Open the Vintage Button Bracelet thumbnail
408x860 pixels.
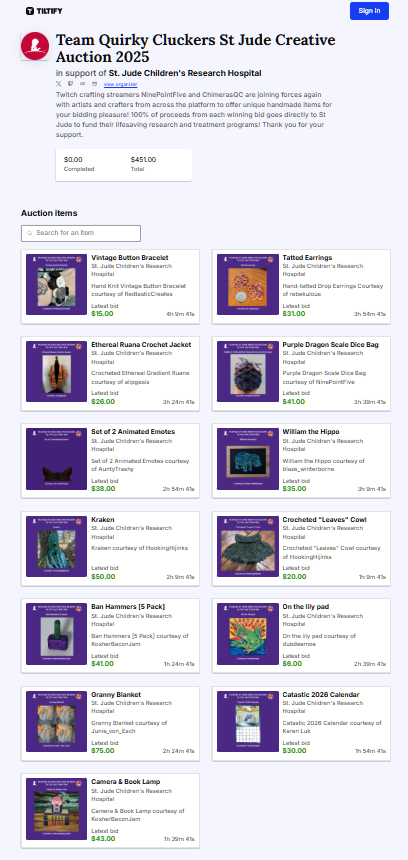pyautogui.click(x=56, y=284)
